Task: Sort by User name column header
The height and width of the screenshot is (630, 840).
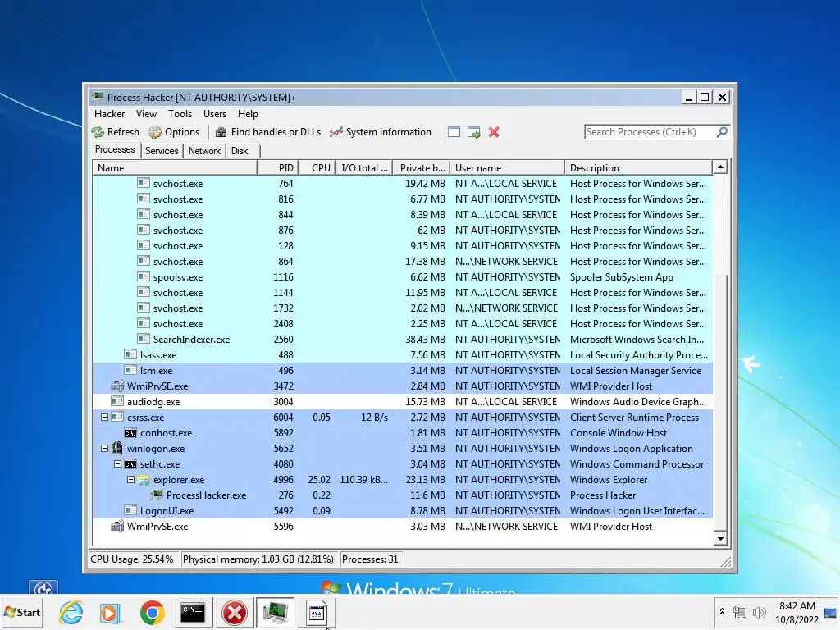Action: point(507,167)
